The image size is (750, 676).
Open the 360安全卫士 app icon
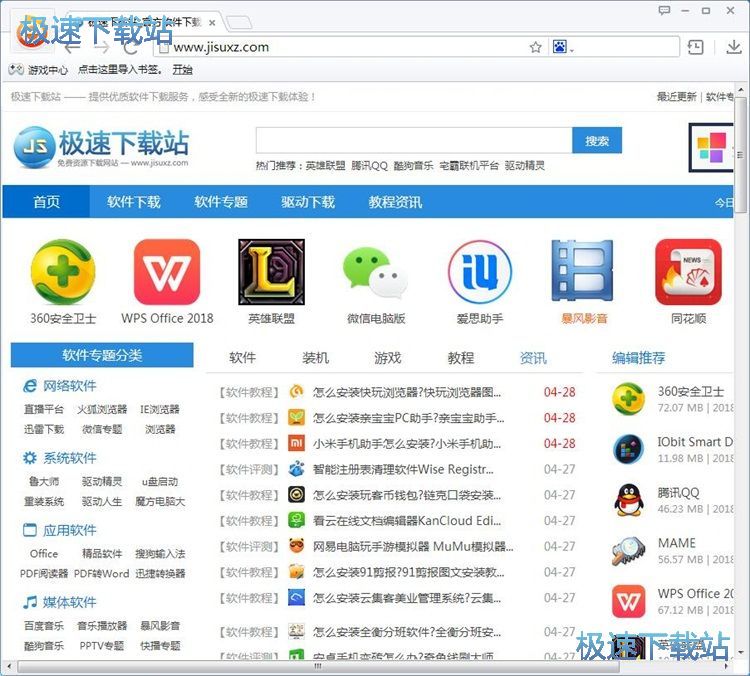(63, 272)
